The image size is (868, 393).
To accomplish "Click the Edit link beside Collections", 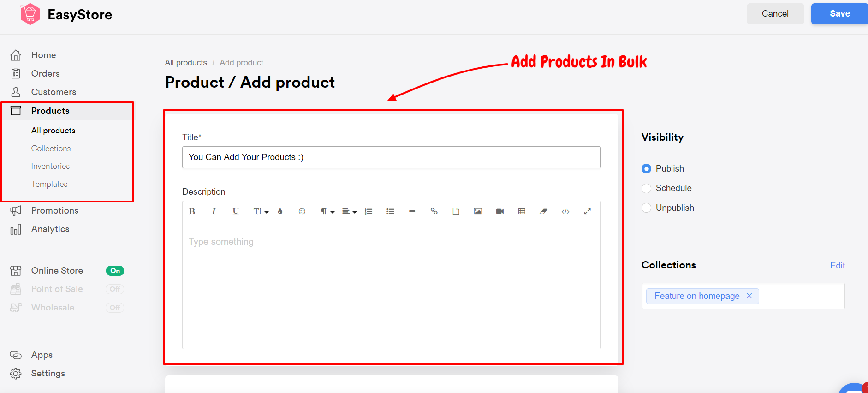I will click(x=838, y=266).
